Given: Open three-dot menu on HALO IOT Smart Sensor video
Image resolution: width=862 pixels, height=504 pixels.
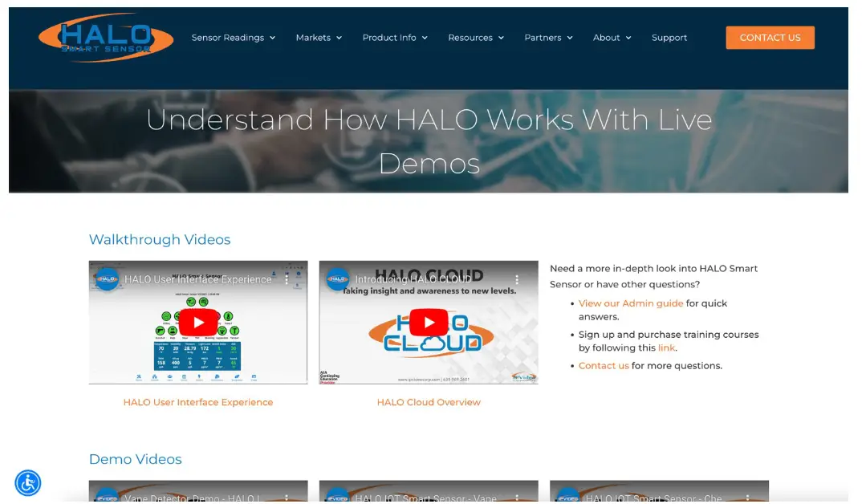Looking at the screenshot, I should [517, 498].
